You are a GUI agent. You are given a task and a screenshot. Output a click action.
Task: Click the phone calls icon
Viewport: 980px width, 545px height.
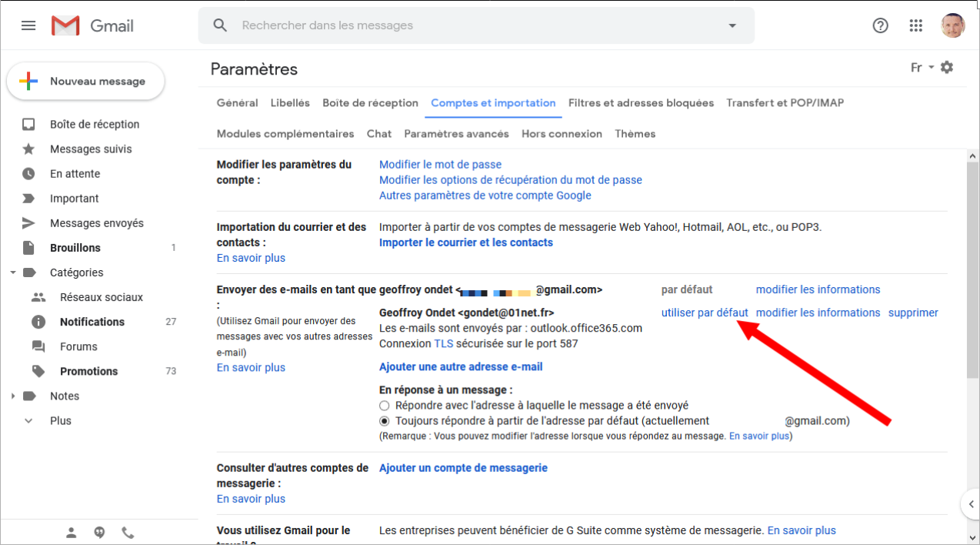(x=128, y=532)
